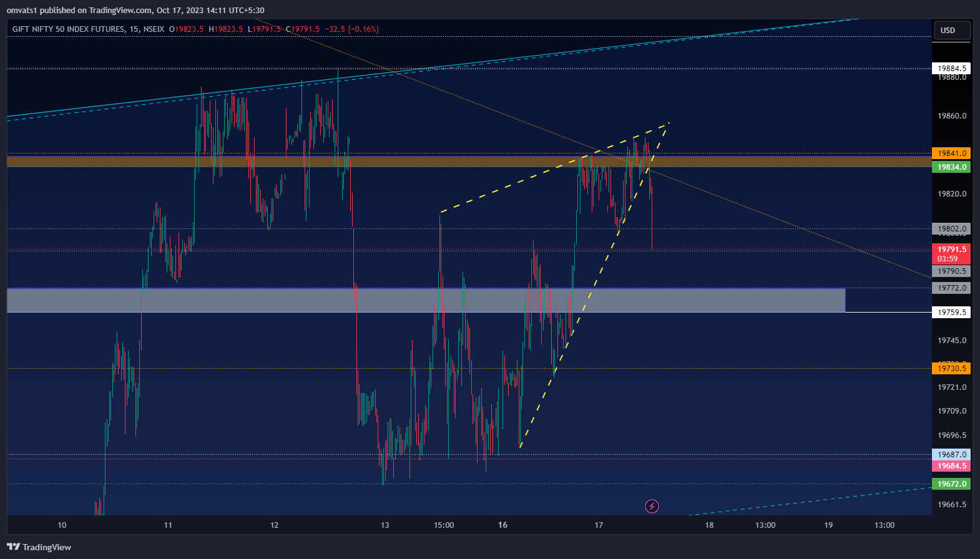The width and height of the screenshot is (980, 559).
Task: Select the 19772.0 grey price label
Action: click(x=951, y=288)
